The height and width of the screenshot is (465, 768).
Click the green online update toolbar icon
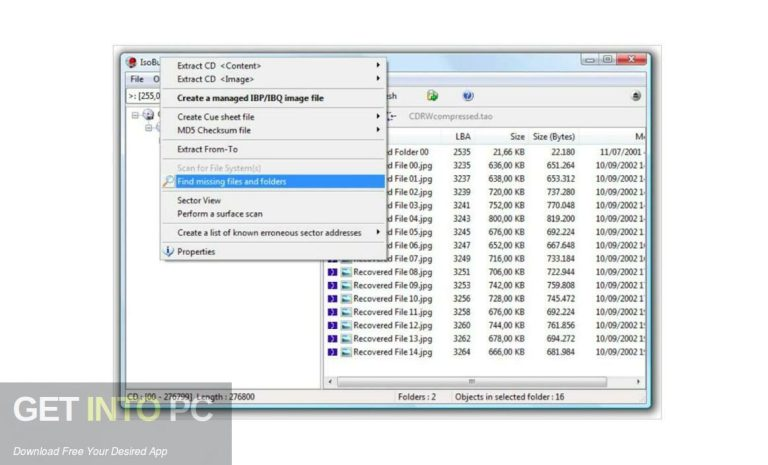[x=432, y=96]
